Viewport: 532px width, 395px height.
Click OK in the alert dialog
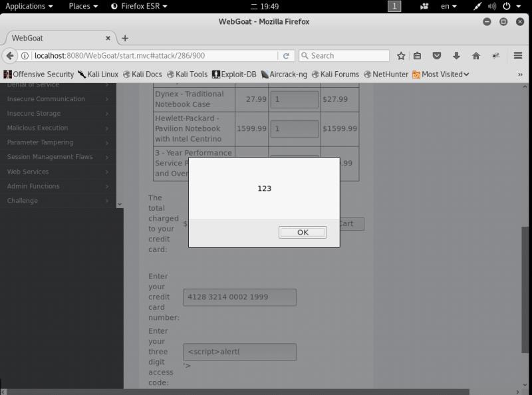pyautogui.click(x=303, y=233)
